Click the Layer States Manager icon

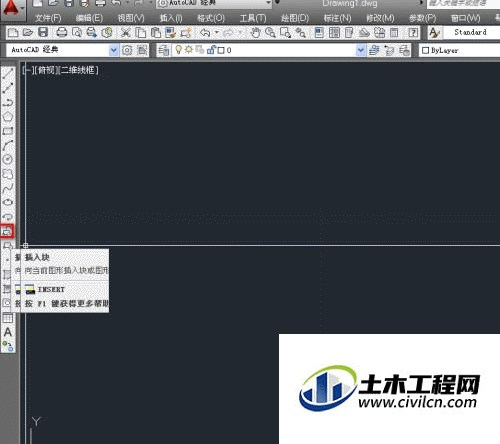pos(404,50)
